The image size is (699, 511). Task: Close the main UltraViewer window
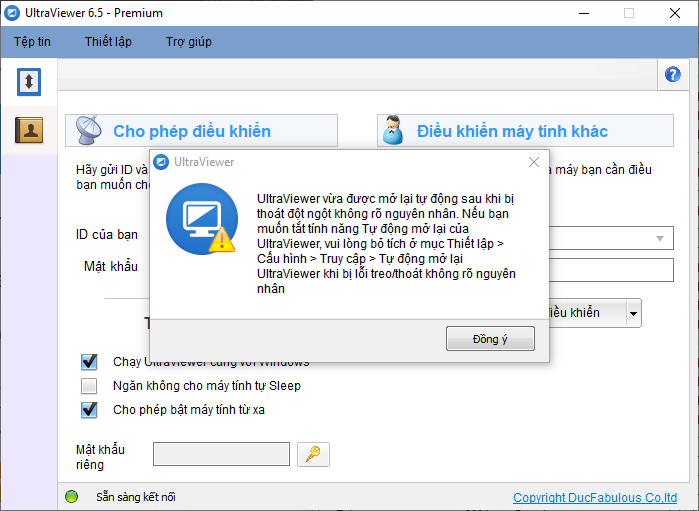(675, 13)
